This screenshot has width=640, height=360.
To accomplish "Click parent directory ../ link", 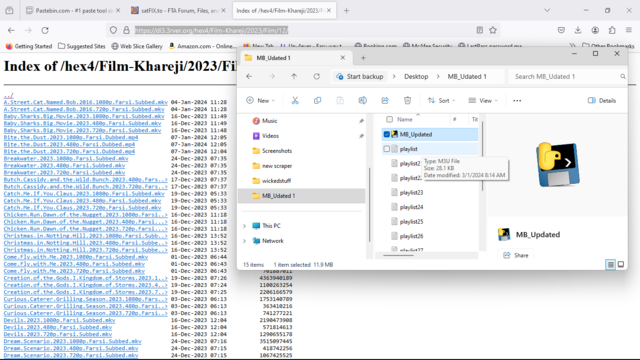I will pyautogui.click(x=9, y=95).
